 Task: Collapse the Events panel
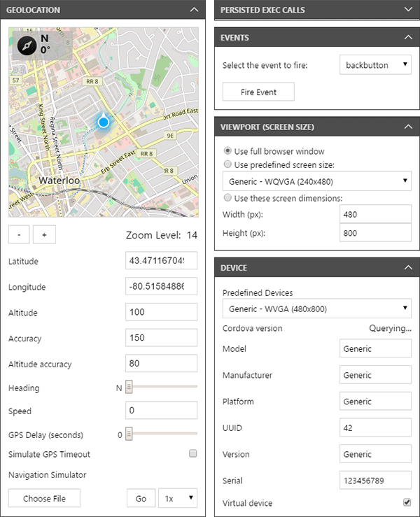[x=408, y=38]
